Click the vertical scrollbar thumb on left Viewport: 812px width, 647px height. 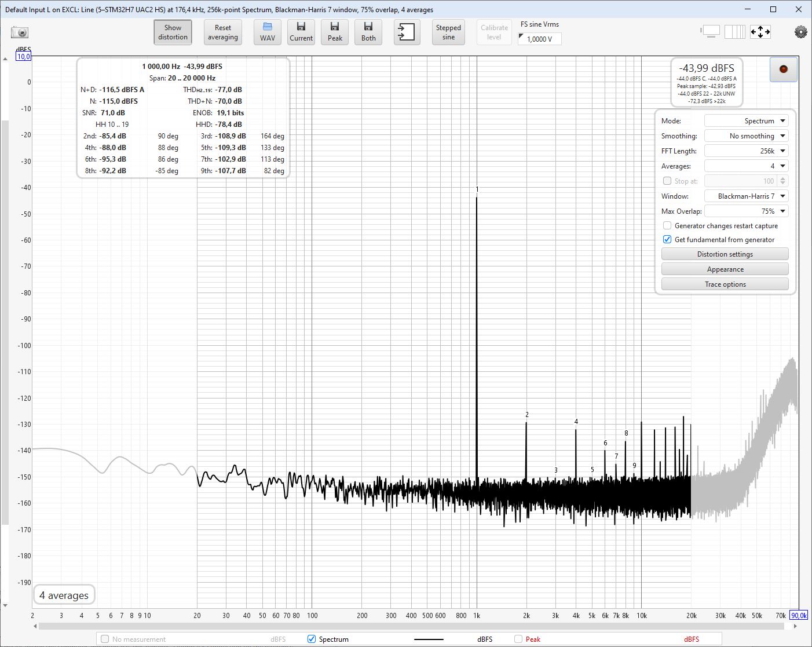tap(5, 322)
